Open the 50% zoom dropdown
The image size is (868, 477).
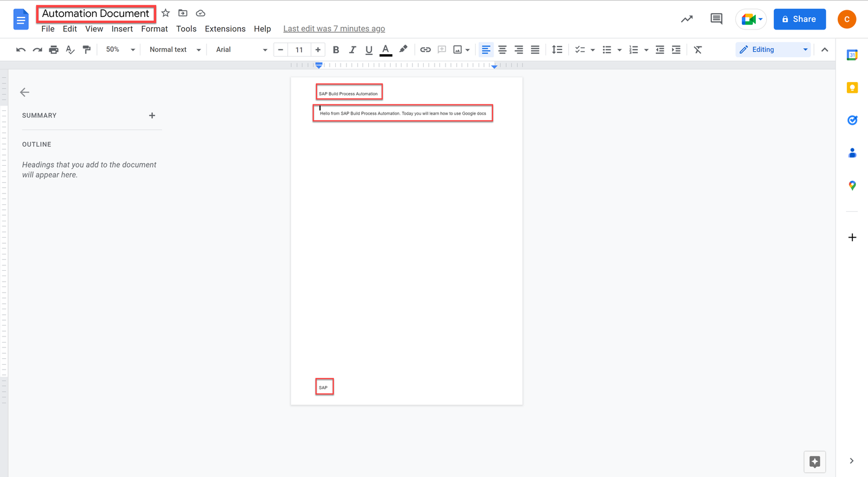point(120,49)
